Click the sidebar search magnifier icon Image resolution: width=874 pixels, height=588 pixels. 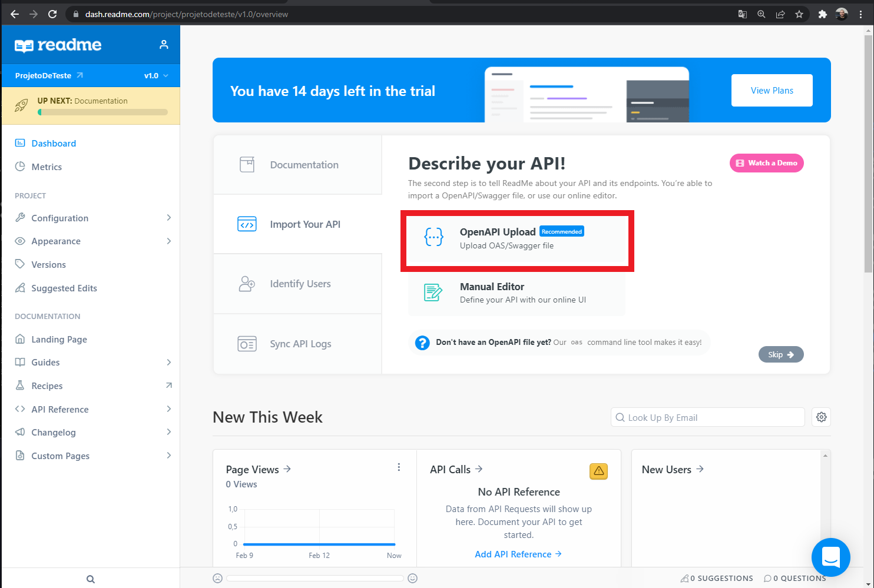(x=91, y=579)
